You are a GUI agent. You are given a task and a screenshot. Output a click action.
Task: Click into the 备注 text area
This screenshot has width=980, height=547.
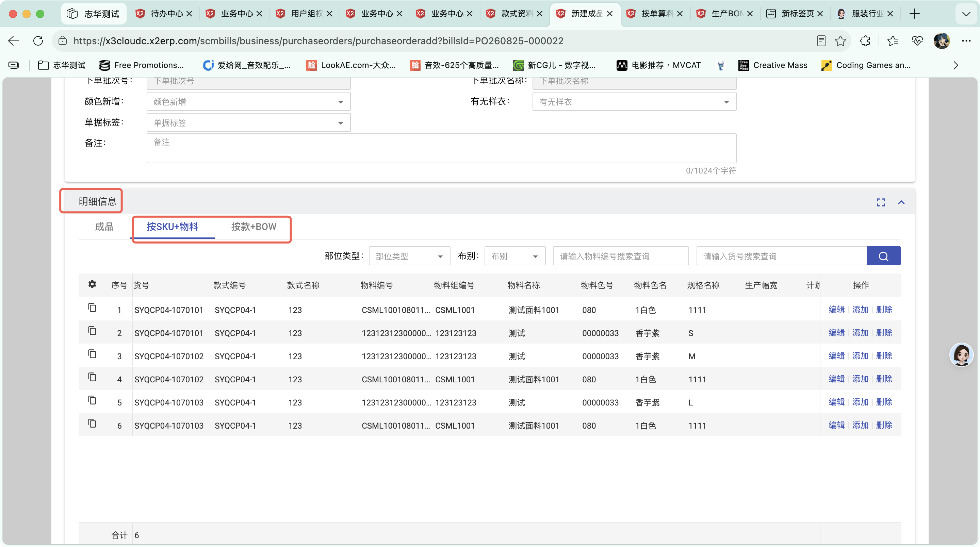[x=441, y=148]
